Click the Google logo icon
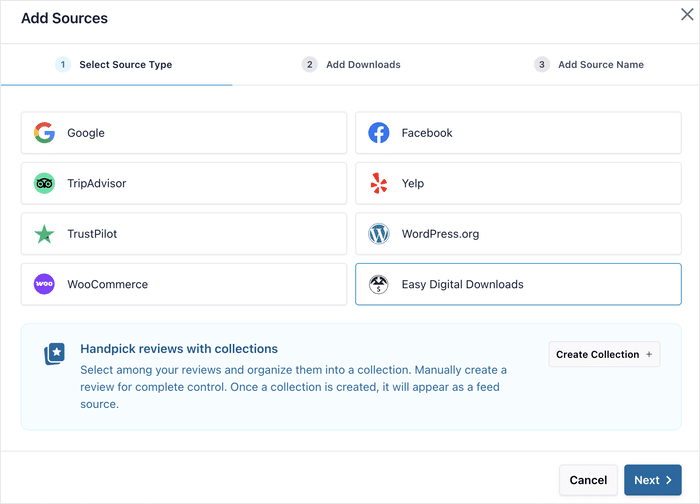Image resolution: width=700 pixels, height=504 pixels. pos(44,133)
